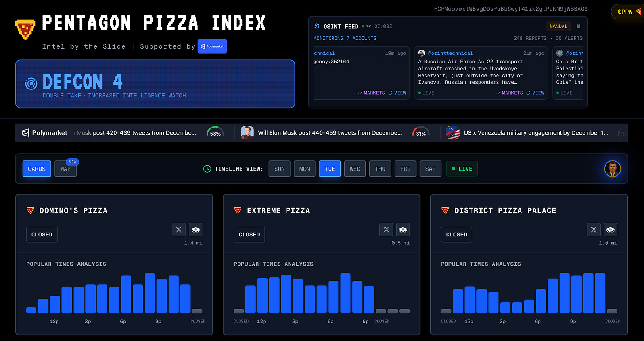Click the 07:03Z timestamp in OSINT feed
This screenshot has height=341, width=644.
click(383, 27)
